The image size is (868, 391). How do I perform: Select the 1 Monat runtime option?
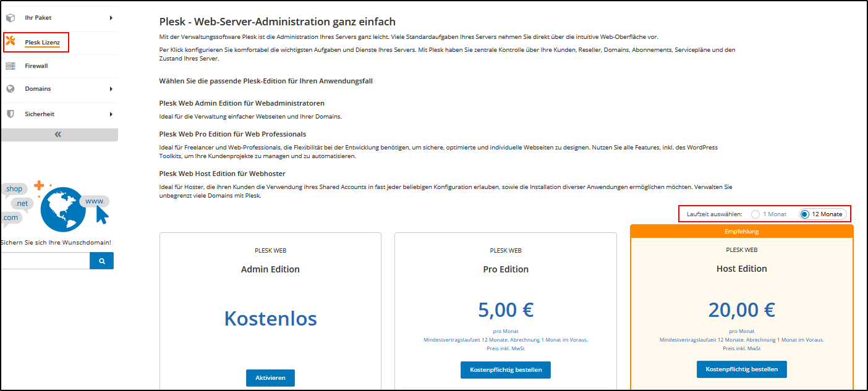[755, 214]
